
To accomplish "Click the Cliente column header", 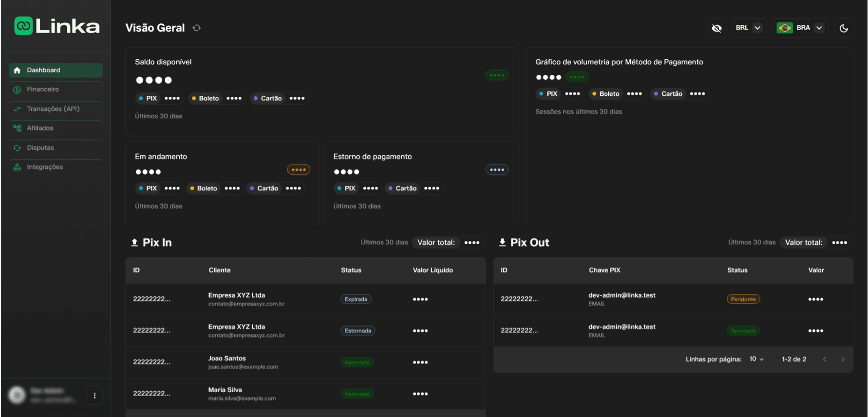I will (220, 270).
